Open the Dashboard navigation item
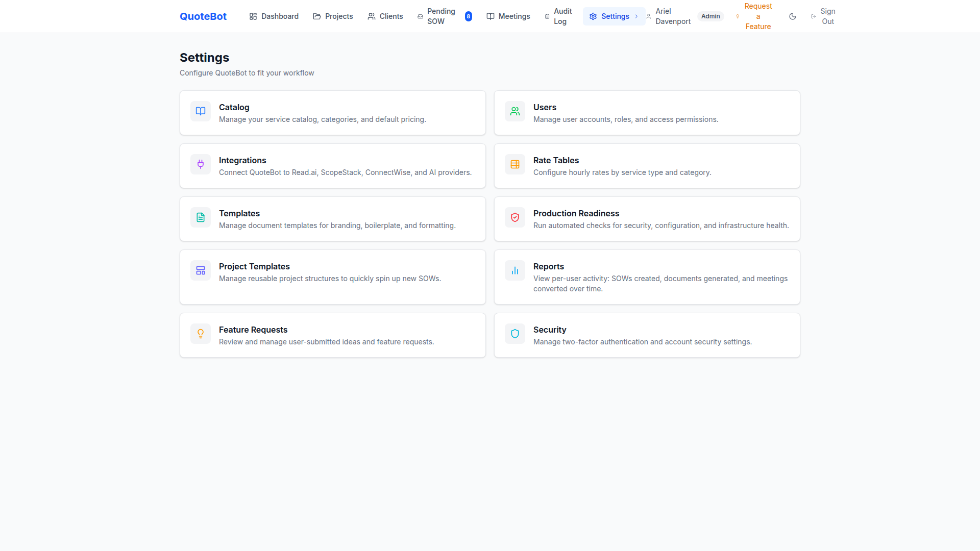980x551 pixels. pos(274,16)
